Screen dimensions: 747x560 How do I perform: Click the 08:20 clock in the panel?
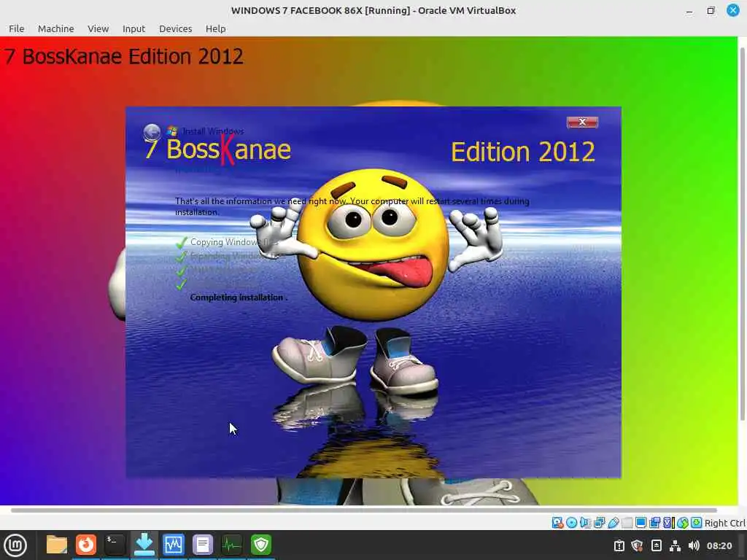pos(719,545)
